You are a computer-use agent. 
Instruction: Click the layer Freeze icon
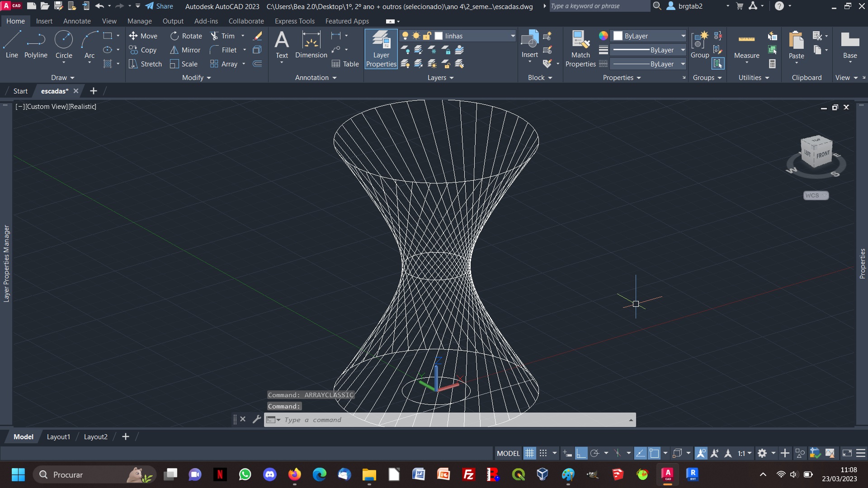[x=432, y=50]
